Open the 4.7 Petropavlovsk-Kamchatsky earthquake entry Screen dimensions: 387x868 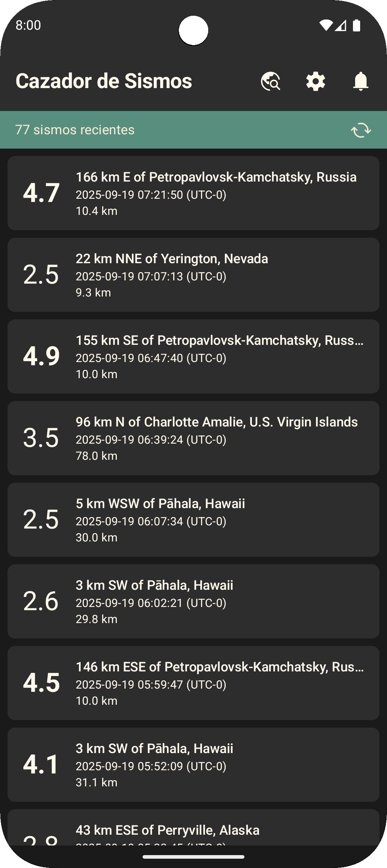pyautogui.click(x=193, y=193)
